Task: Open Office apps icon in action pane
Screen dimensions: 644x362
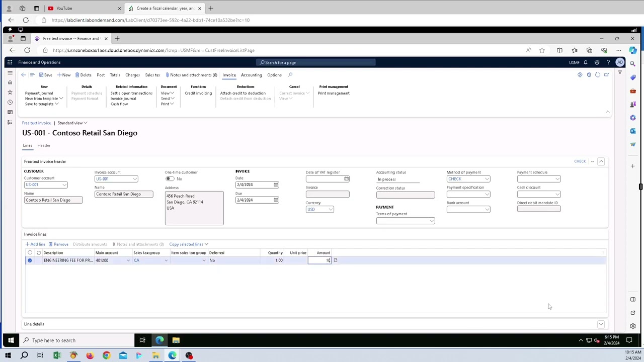Action: click(x=589, y=75)
